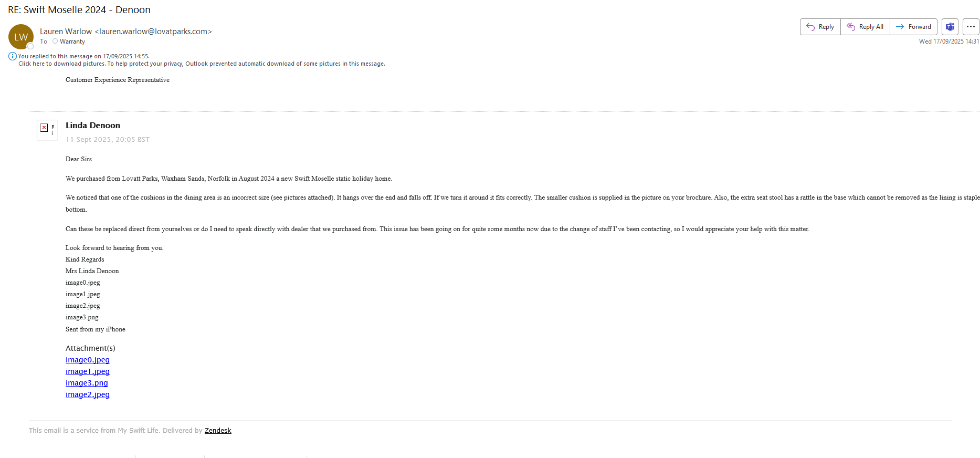Click sender name Lauren Warlow
The image size is (980, 458).
tap(66, 32)
